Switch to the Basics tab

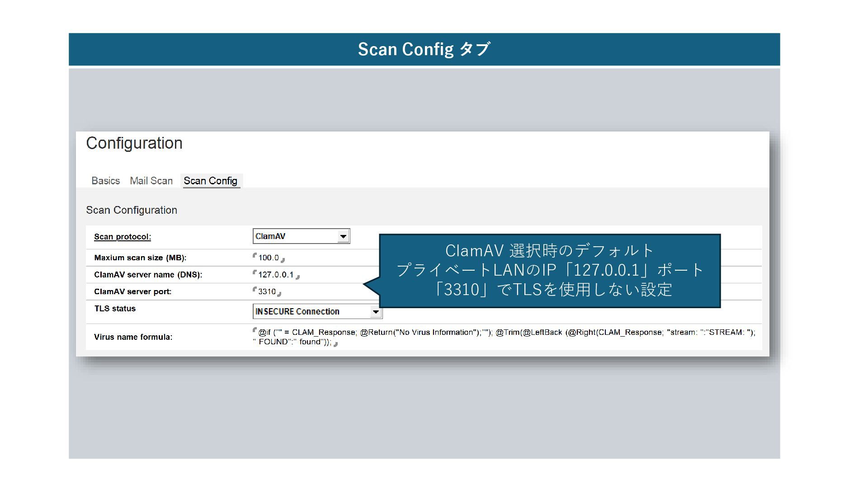tap(105, 181)
